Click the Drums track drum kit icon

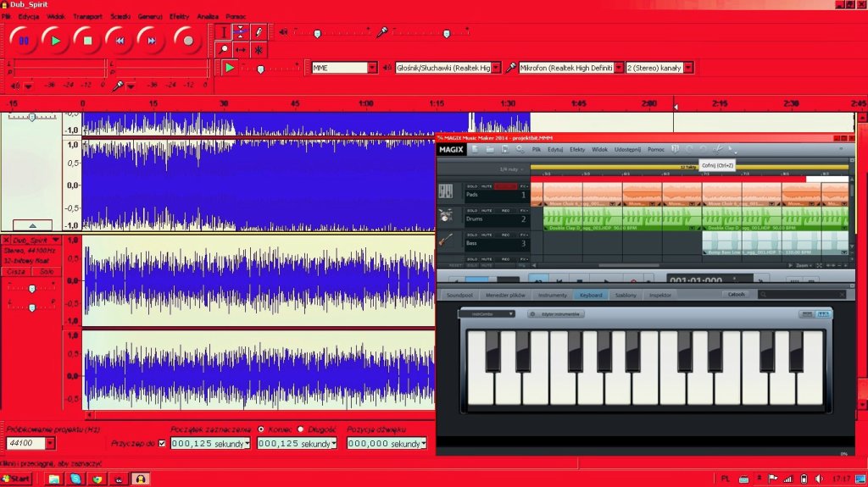coord(446,216)
